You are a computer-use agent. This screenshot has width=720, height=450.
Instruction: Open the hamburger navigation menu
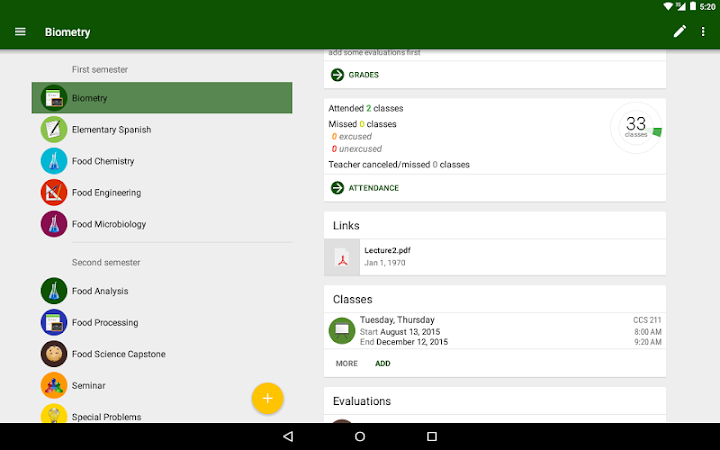pyautogui.click(x=20, y=32)
